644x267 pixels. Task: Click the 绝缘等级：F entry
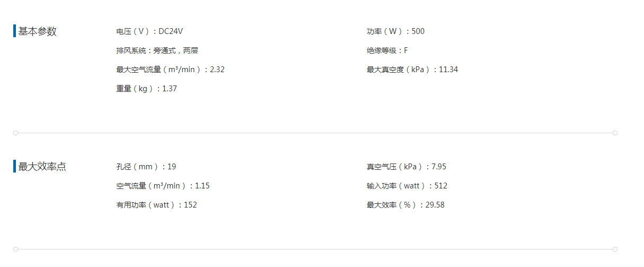coord(387,50)
